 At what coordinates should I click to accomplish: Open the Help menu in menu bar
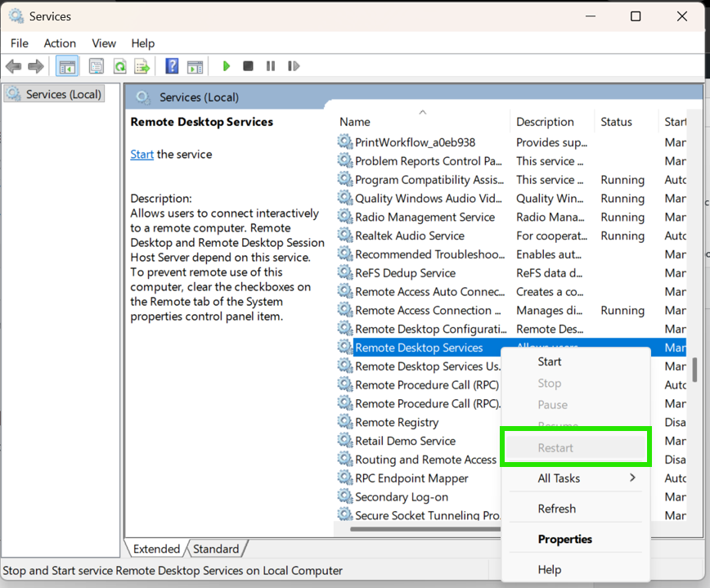(143, 43)
